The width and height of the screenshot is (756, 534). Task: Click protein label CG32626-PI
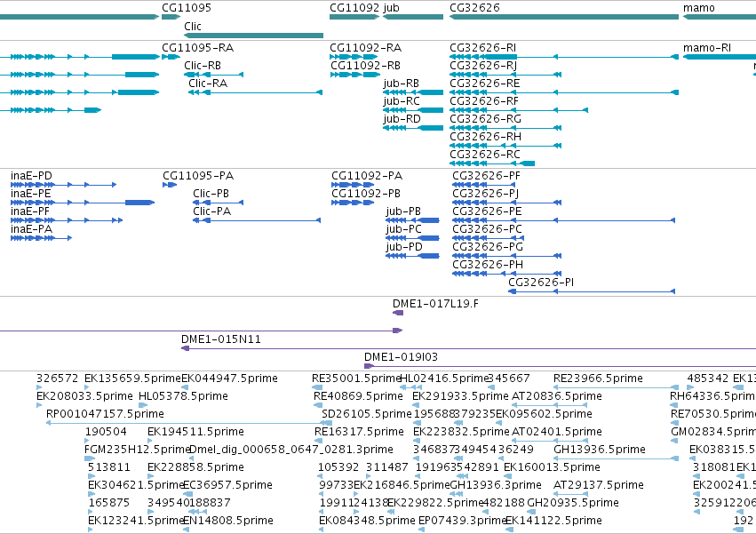coord(541,283)
